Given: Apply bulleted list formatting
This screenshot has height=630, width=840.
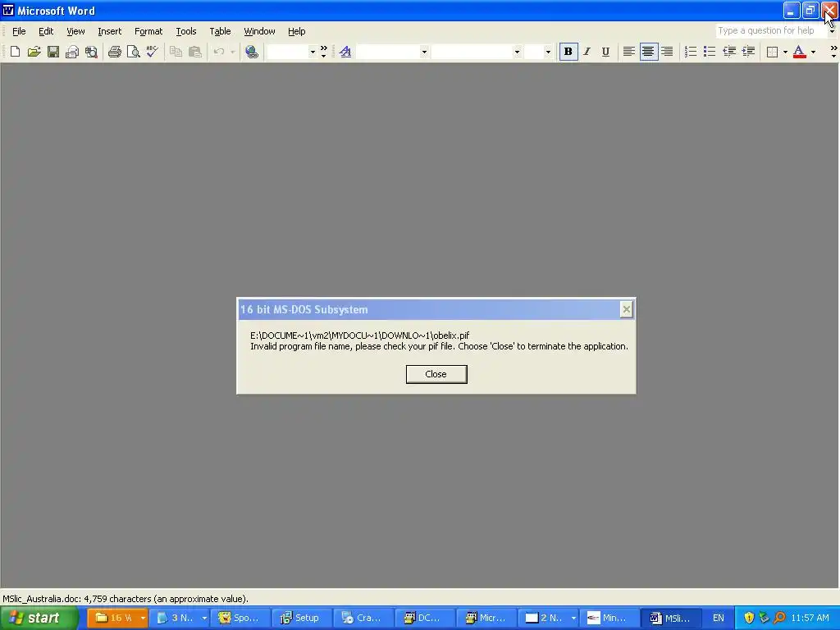Looking at the screenshot, I should (x=710, y=52).
